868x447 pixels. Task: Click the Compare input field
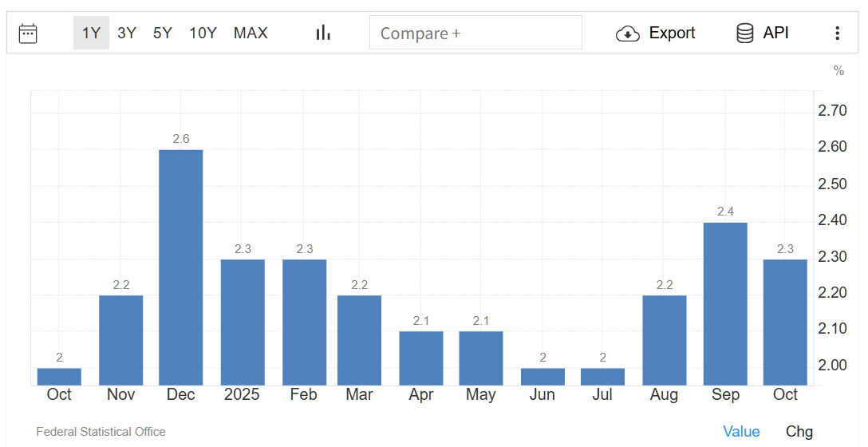[475, 33]
